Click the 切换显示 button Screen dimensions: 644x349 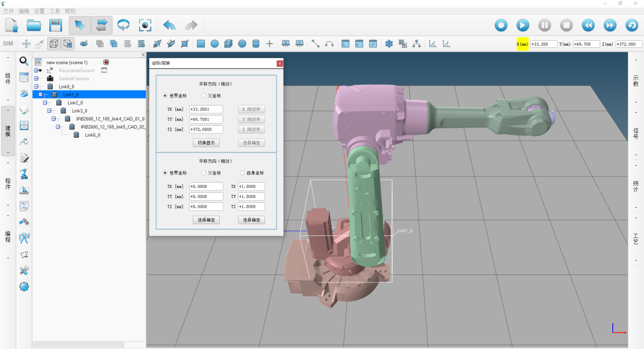click(x=206, y=143)
